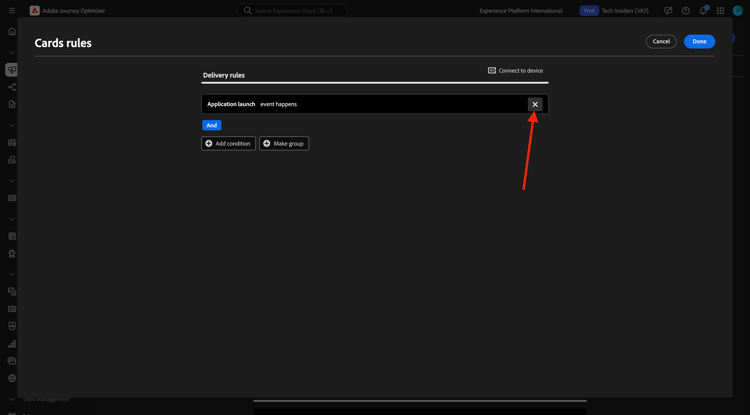Open the hamburger navigation menu

(x=12, y=11)
